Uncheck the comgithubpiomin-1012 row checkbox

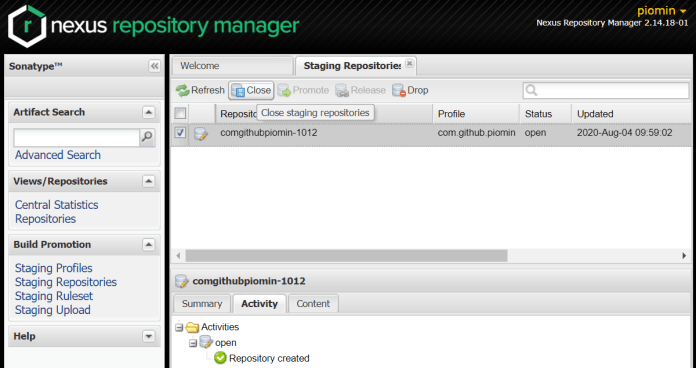pos(180,132)
